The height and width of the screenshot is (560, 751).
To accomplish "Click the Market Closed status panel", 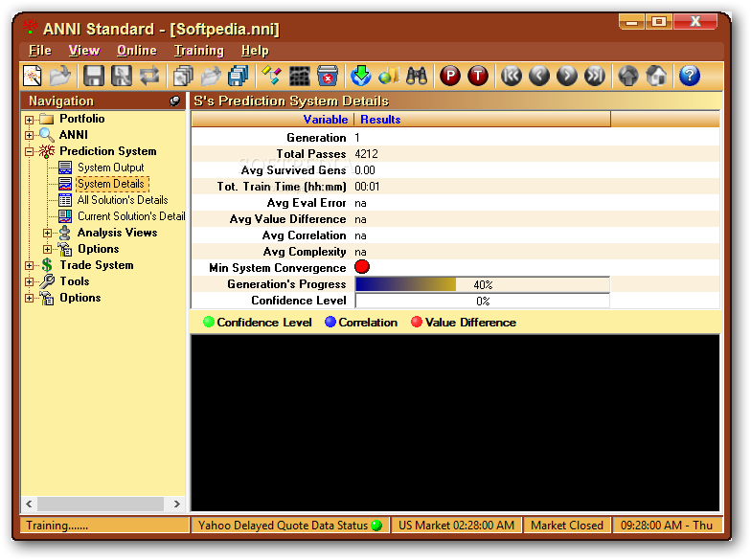I will [x=567, y=526].
